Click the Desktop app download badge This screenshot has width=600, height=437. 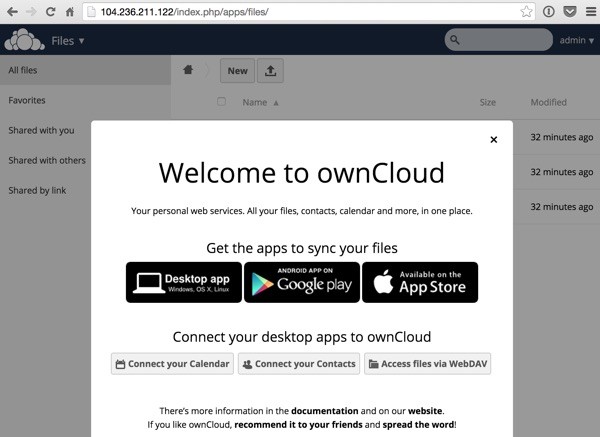tap(184, 282)
